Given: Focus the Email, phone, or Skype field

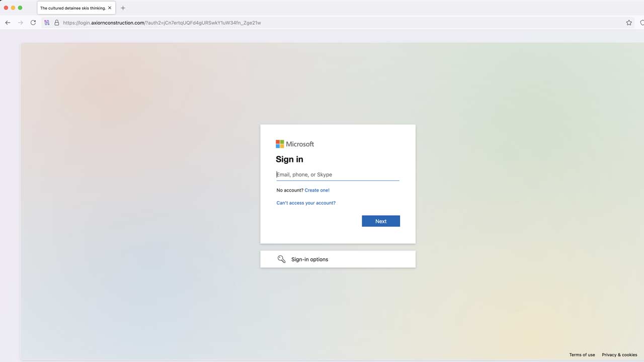Looking at the screenshot, I should click(338, 174).
